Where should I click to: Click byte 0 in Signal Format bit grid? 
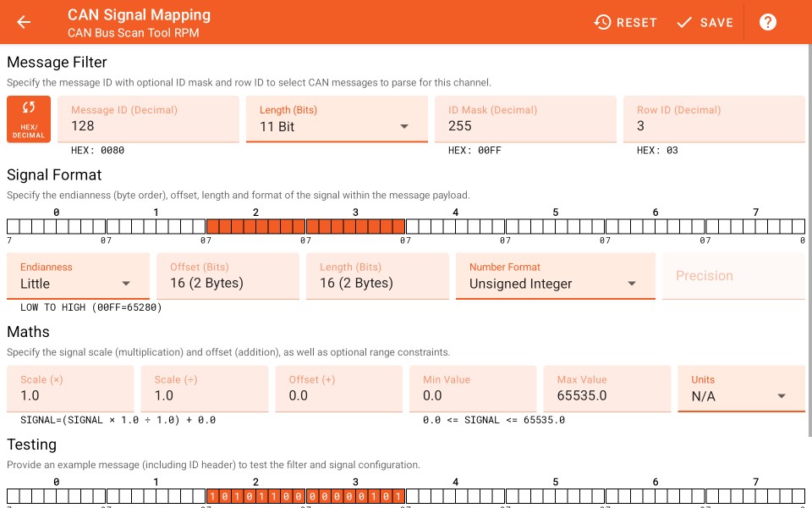57,226
